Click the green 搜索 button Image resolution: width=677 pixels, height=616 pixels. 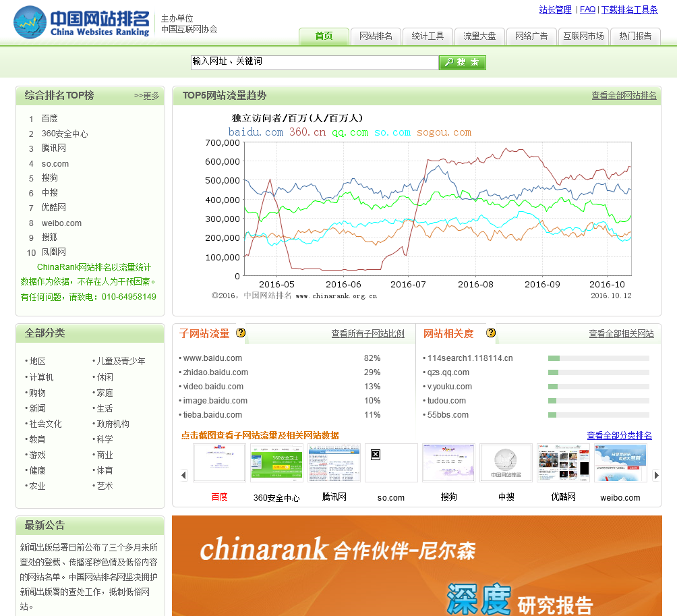463,62
